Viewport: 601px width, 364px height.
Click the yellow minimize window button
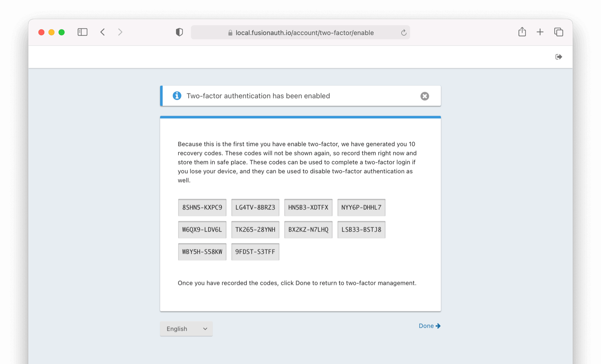(x=51, y=32)
